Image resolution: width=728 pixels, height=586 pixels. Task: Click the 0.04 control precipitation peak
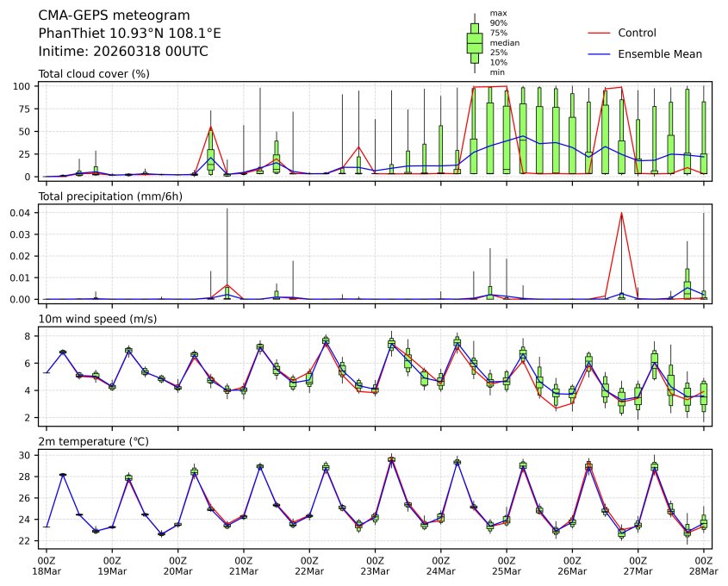621,213
